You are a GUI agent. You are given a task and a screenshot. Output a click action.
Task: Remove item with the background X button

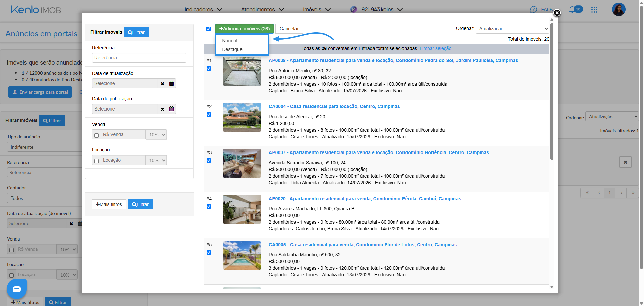pos(625,162)
